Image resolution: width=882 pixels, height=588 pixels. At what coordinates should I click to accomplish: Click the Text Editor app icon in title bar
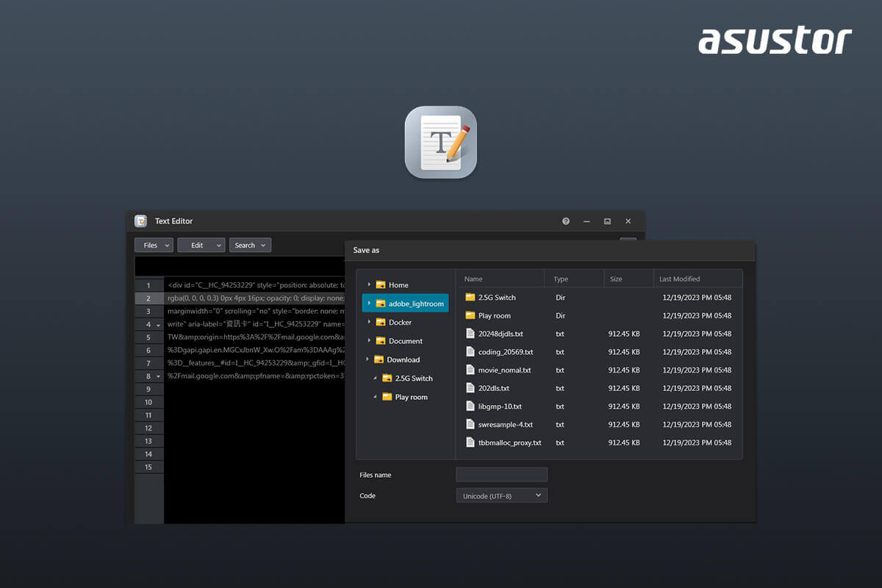[x=140, y=221]
